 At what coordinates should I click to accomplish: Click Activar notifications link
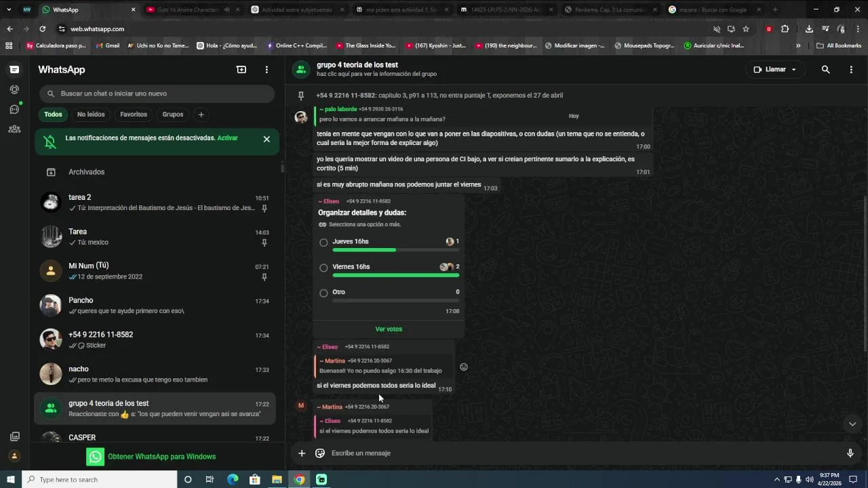227,138
